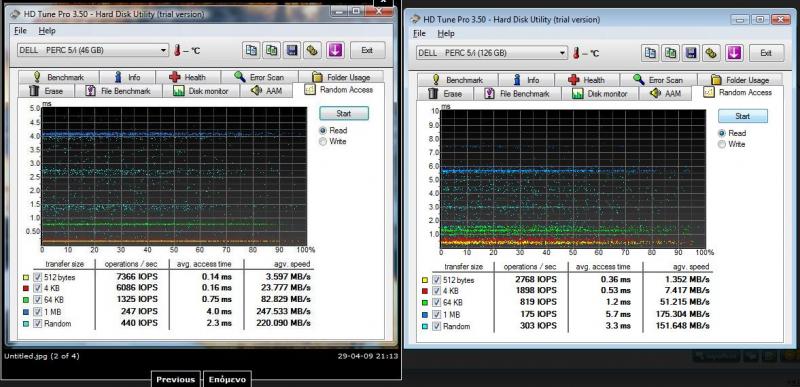Click thermometer temperature icon in left window
The height and width of the screenshot is (387, 800).
pyautogui.click(x=178, y=50)
